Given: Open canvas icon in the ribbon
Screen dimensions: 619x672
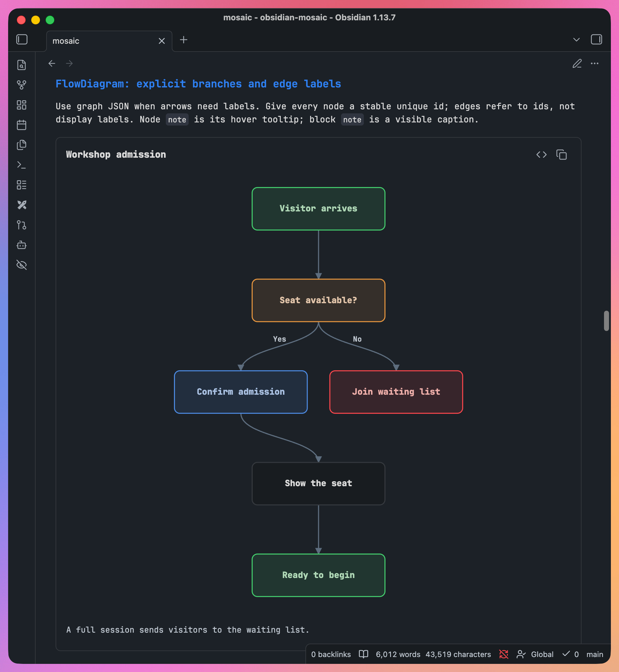Looking at the screenshot, I should (x=22, y=105).
